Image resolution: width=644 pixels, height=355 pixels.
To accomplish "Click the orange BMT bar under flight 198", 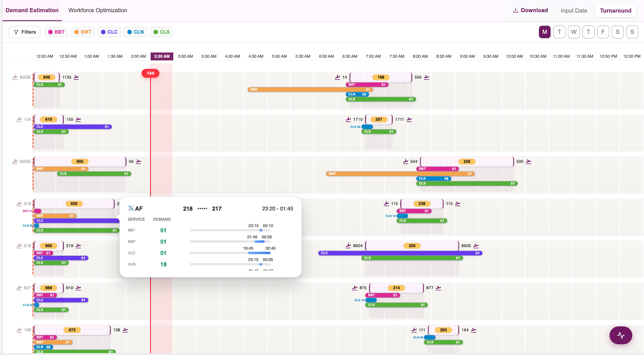I will [x=310, y=90].
